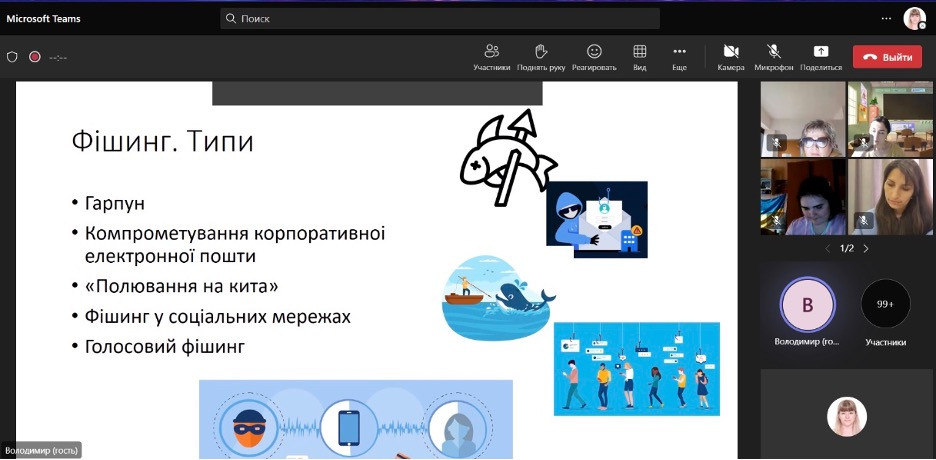Select Володимир participant avatar B
Viewport: 936px width, 460px height.
click(807, 304)
